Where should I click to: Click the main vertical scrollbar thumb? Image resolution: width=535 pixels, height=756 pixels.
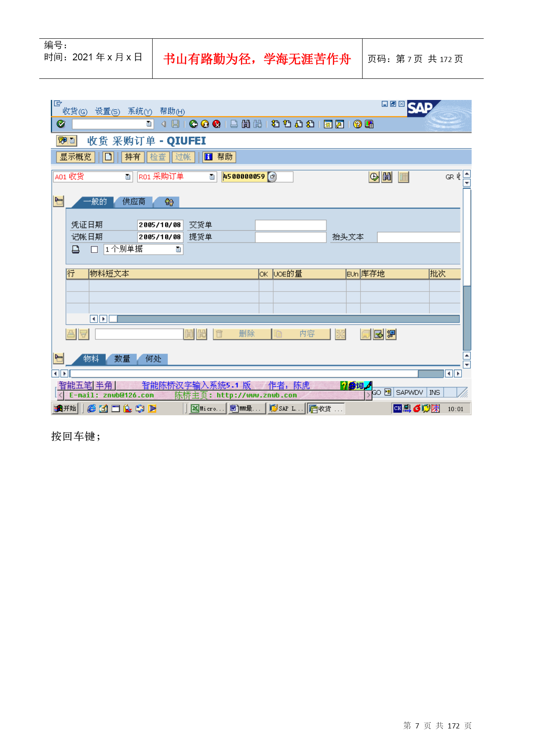(466, 237)
